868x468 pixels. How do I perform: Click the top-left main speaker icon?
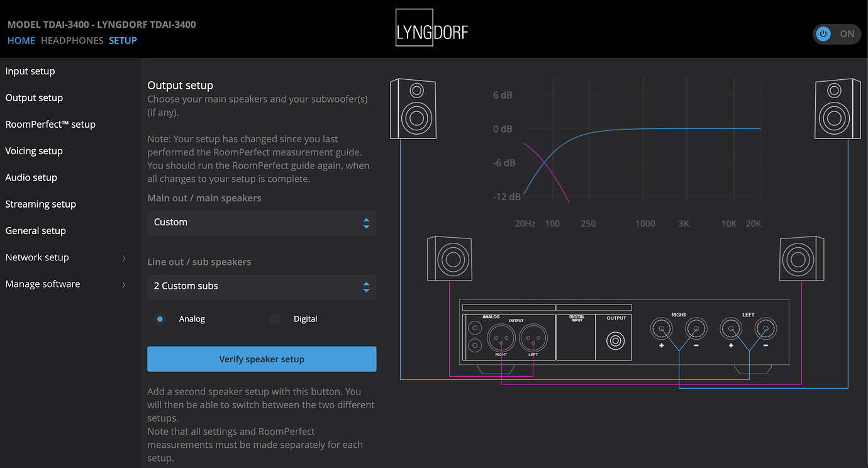[413, 108]
